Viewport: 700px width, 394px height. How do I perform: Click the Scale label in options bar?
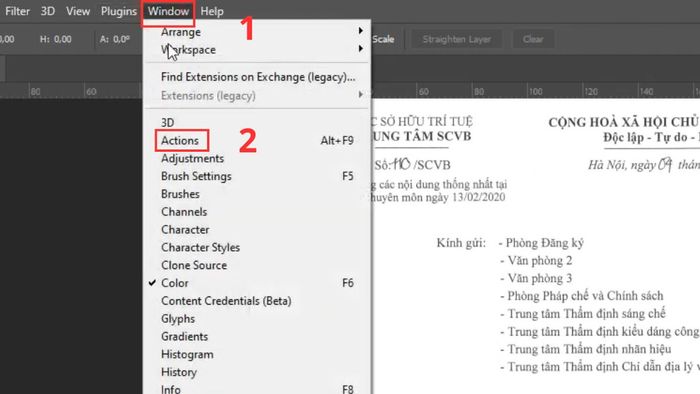point(383,39)
